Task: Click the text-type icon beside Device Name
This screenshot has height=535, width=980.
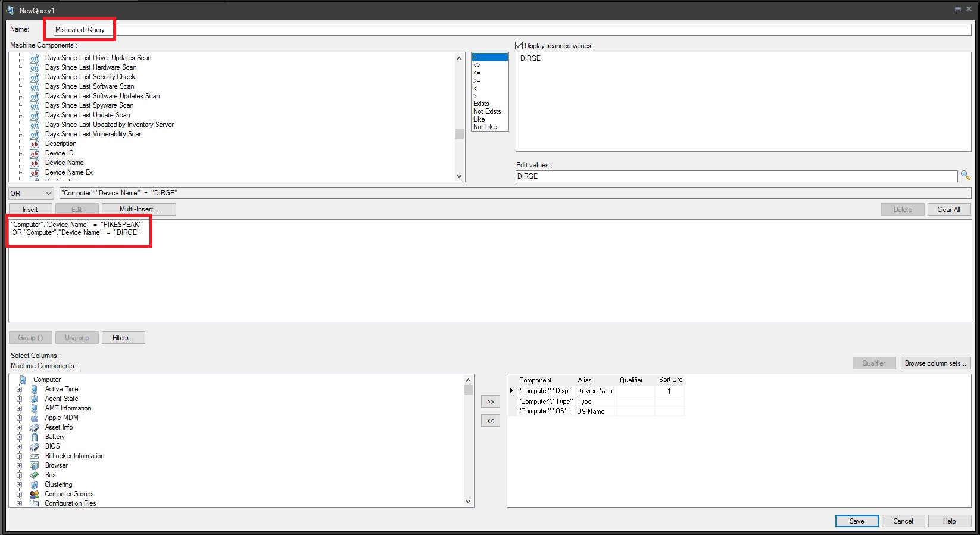Action: (x=35, y=163)
